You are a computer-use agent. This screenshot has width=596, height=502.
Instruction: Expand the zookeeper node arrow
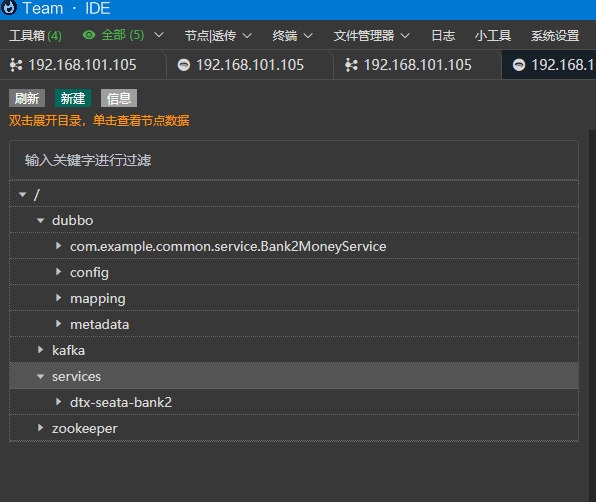click(40, 428)
